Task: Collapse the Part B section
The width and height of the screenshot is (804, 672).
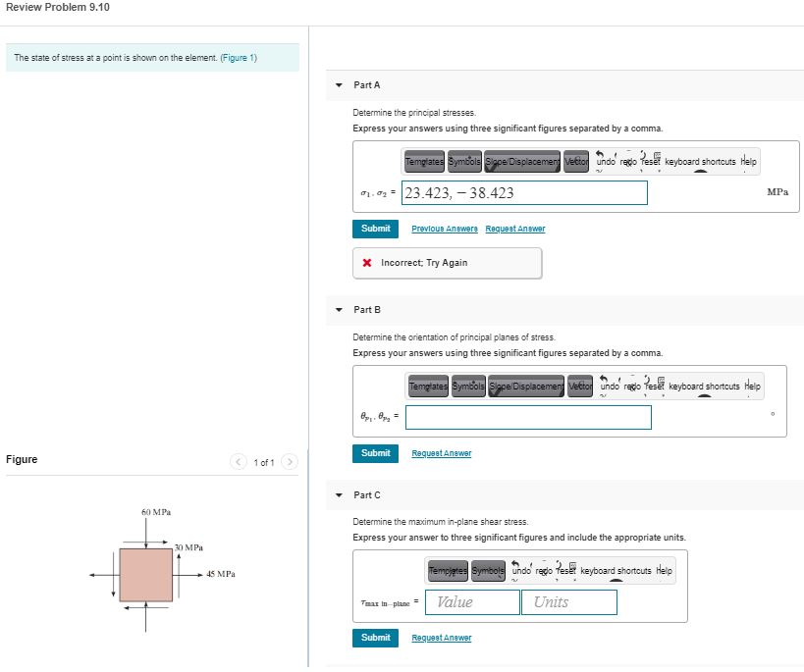Action: (339, 310)
